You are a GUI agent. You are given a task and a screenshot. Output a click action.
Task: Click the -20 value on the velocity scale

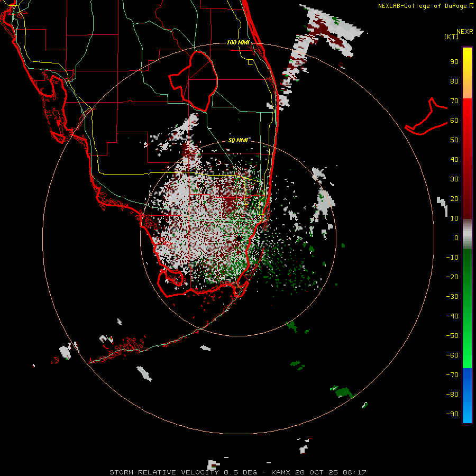point(452,277)
